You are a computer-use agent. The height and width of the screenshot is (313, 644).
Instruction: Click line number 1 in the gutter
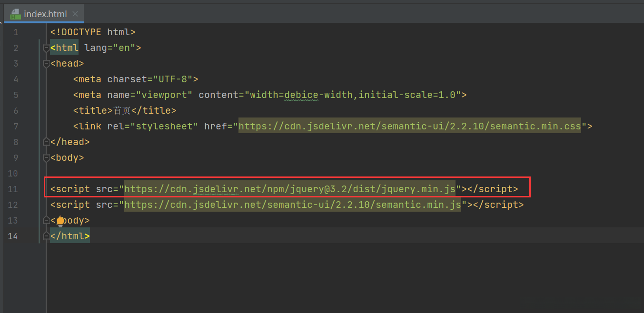pyautogui.click(x=16, y=32)
